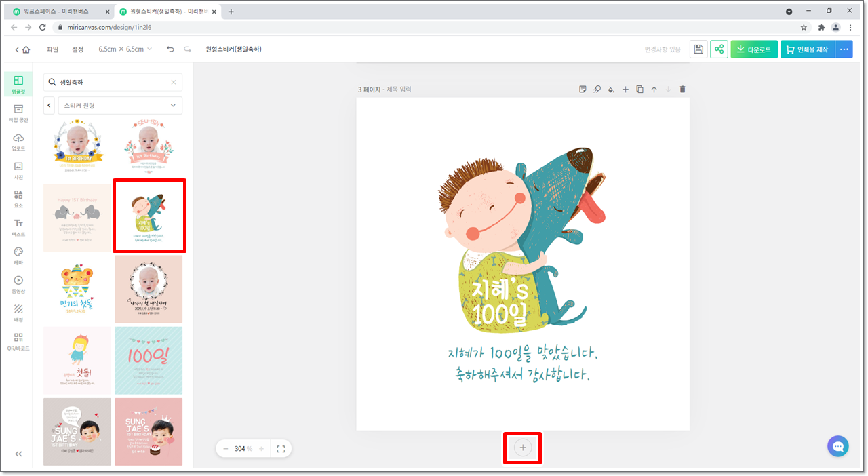Open the 텍스트 sidebar panel
868x476 pixels.
pyautogui.click(x=18, y=227)
